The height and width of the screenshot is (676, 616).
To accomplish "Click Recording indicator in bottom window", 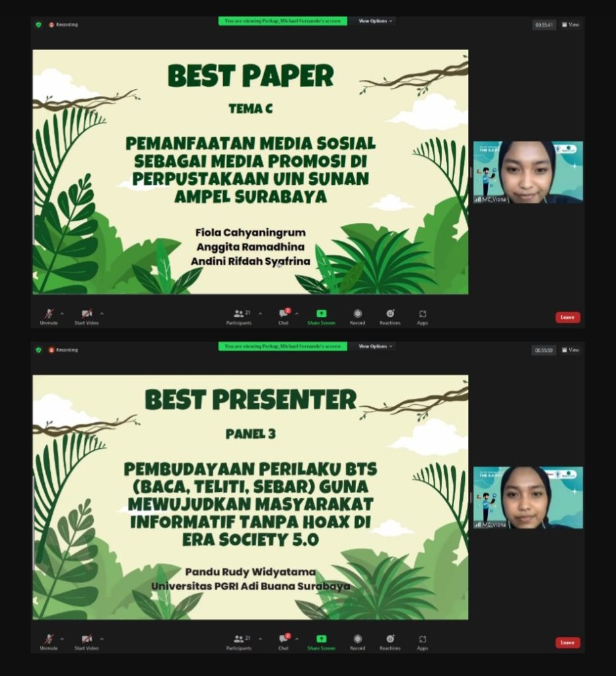I will [x=63, y=350].
